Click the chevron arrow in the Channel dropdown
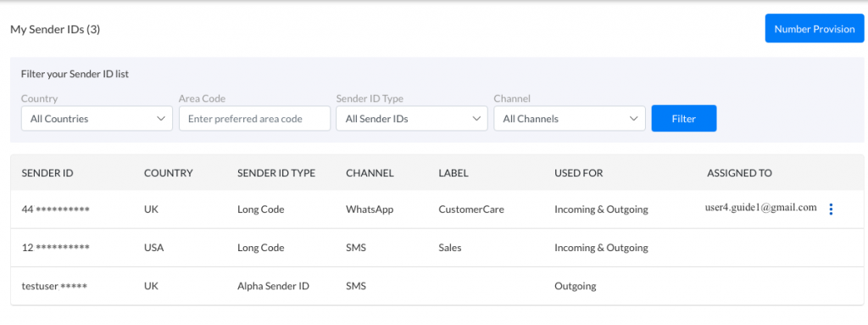Screen dimensions: 868x325 pos(634,119)
